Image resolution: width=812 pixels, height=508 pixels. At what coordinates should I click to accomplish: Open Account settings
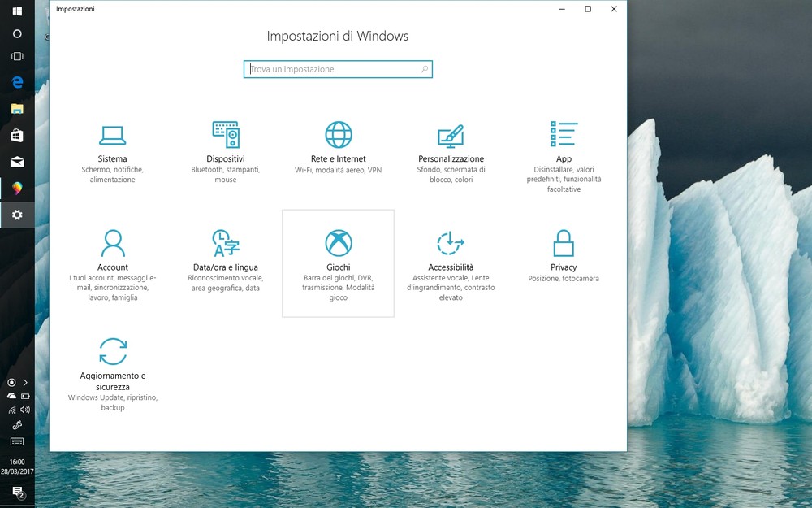(x=112, y=263)
